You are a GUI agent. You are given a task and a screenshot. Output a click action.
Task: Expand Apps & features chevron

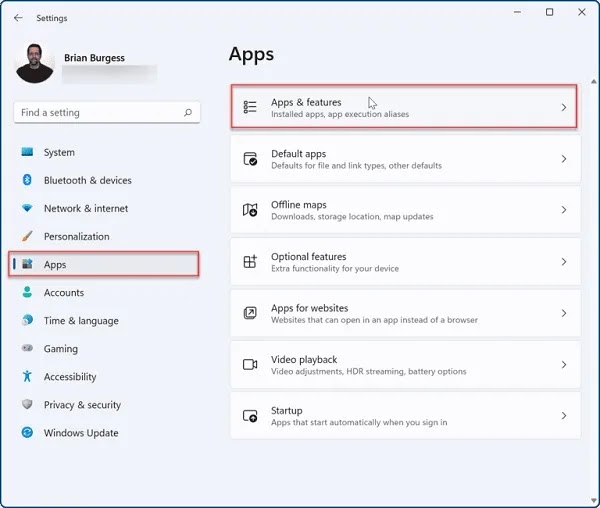click(x=564, y=107)
